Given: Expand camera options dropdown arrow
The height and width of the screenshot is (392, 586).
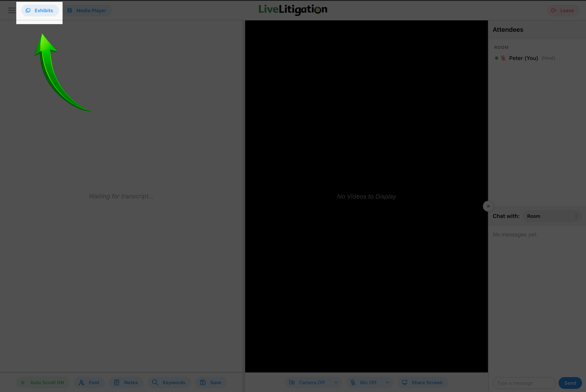Looking at the screenshot, I should [x=336, y=383].
